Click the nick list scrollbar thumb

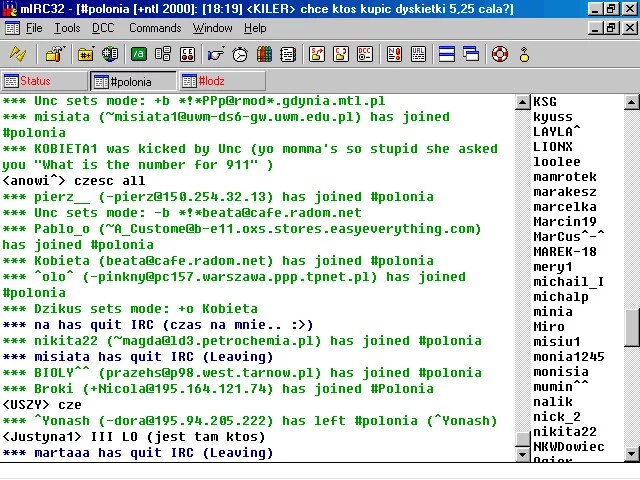[x=632, y=328]
